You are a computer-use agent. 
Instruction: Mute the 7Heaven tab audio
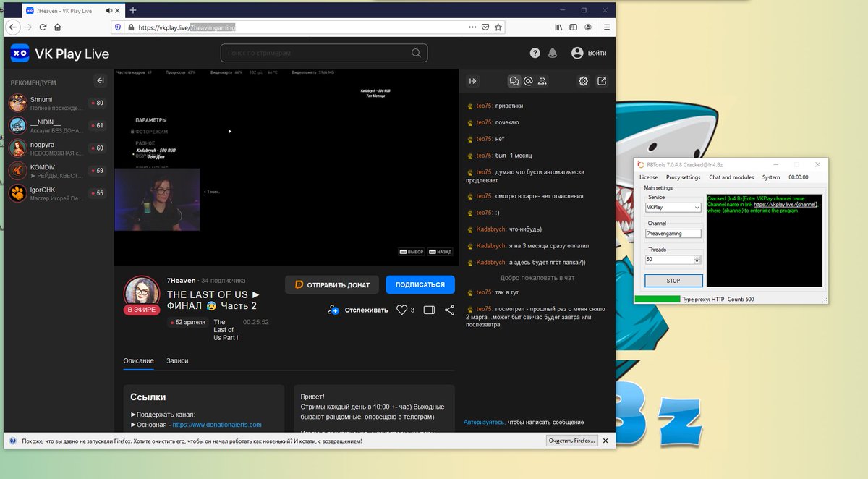point(110,10)
